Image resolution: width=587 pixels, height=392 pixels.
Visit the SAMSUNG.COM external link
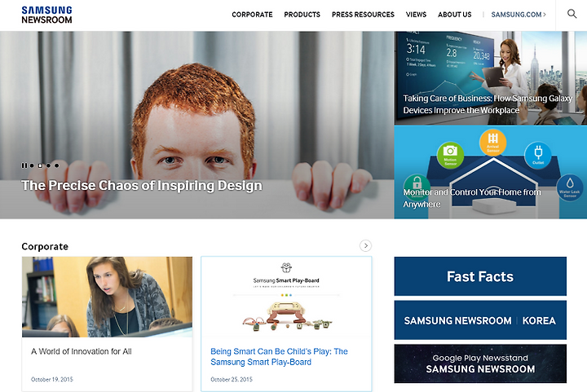point(519,15)
